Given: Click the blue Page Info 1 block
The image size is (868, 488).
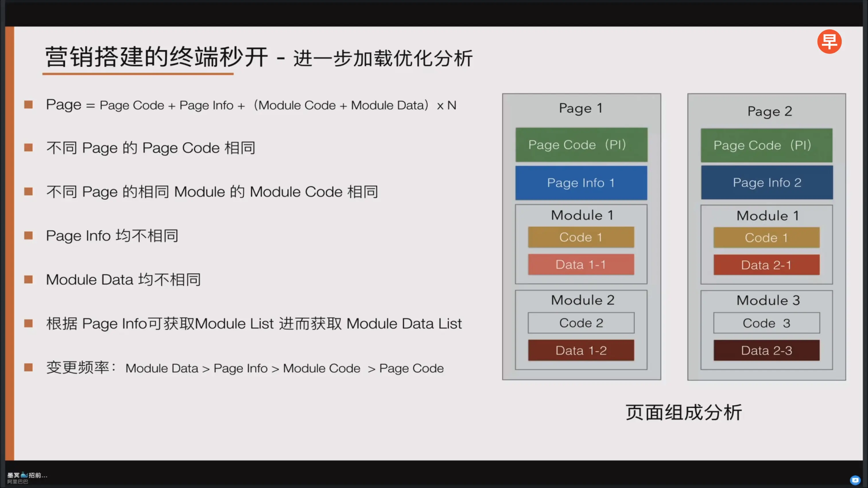Looking at the screenshot, I should 581,183.
